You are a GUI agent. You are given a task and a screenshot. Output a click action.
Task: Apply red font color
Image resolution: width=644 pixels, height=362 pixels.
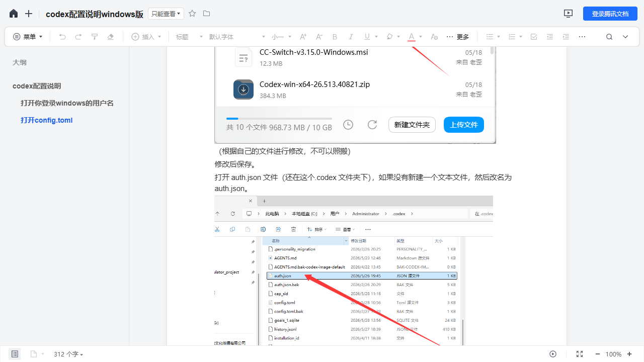(x=412, y=37)
